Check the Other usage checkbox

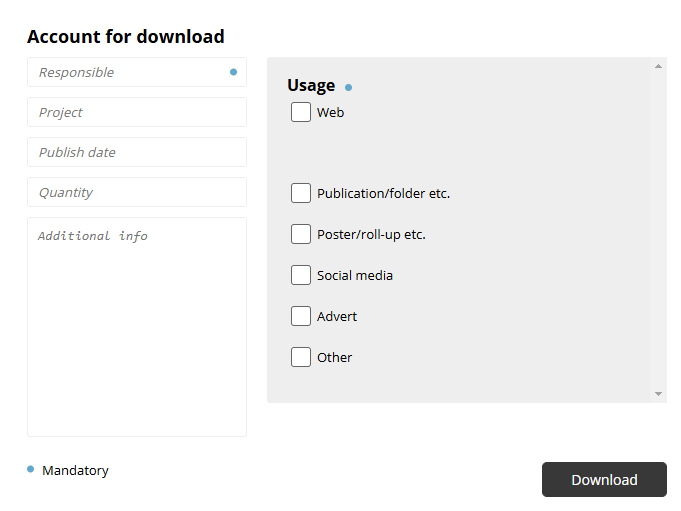pyautogui.click(x=301, y=357)
